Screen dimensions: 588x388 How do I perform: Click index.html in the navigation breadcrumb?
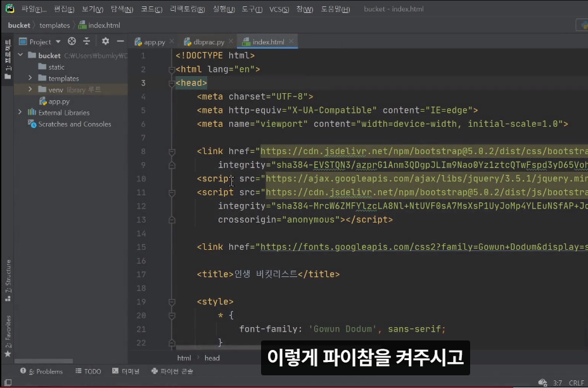pyautogui.click(x=99, y=25)
